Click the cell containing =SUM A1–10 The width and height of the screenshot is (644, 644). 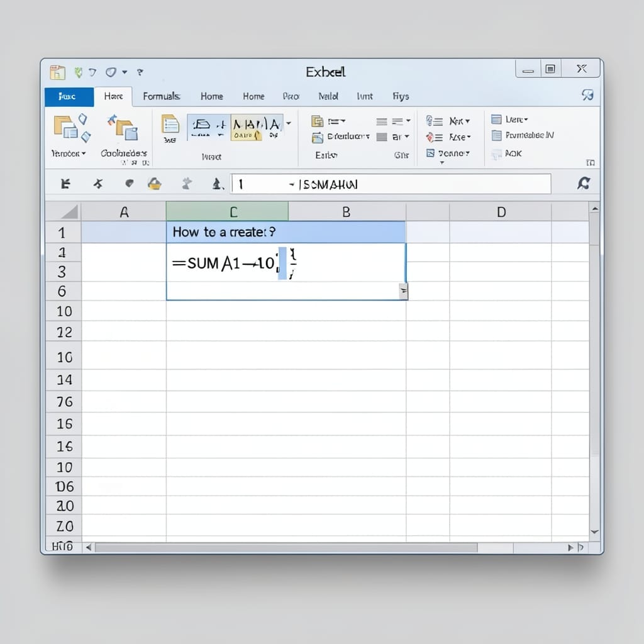(286, 272)
